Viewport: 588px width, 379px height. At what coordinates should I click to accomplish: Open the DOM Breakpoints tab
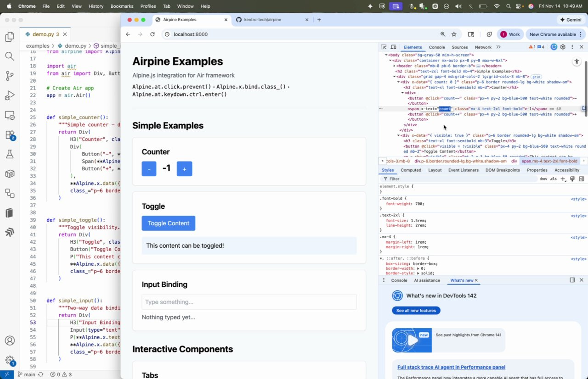pyautogui.click(x=503, y=170)
